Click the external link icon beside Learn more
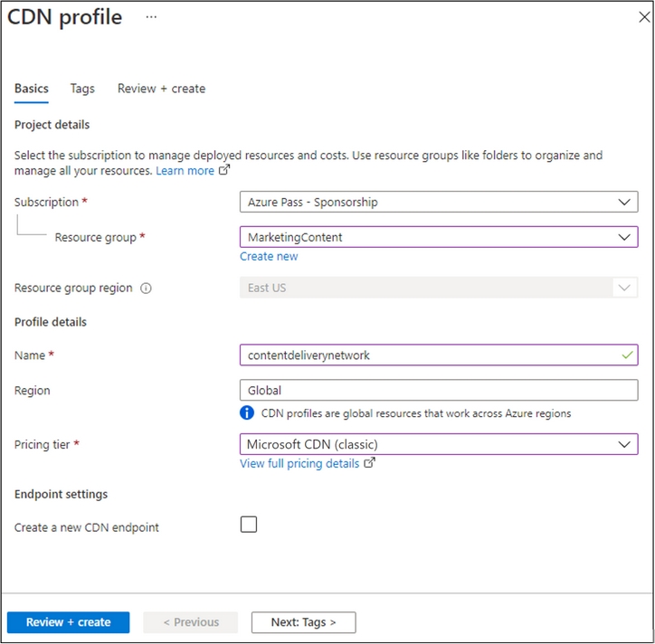Viewport: 655px width, 644px height. pos(224,170)
